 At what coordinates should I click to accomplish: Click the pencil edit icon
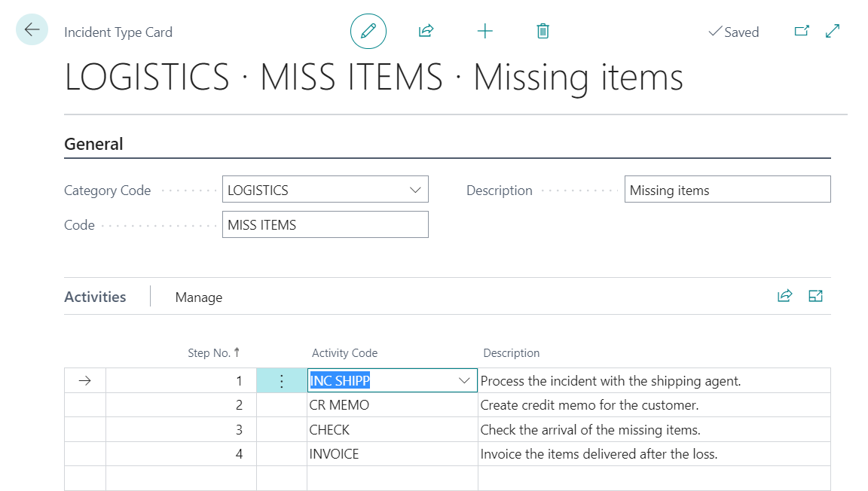[x=368, y=31]
